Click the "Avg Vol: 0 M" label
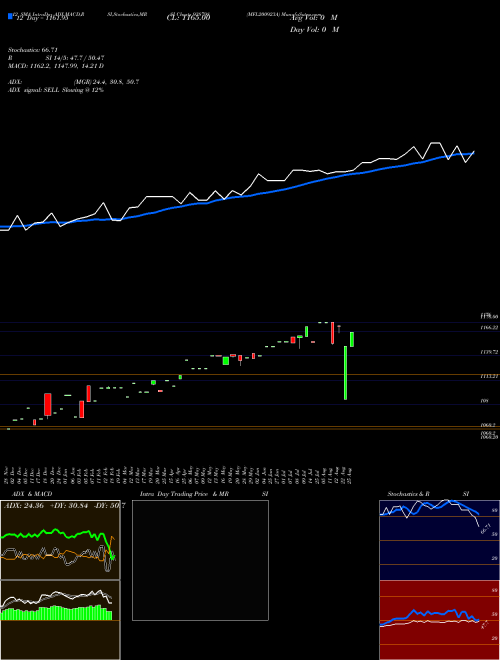The width and height of the screenshot is (500, 660). tap(314, 18)
